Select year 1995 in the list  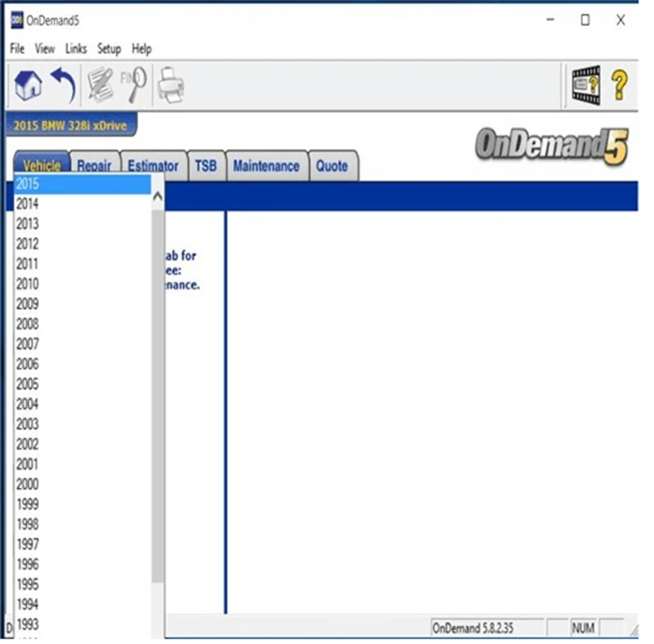click(x=83, y=584)
